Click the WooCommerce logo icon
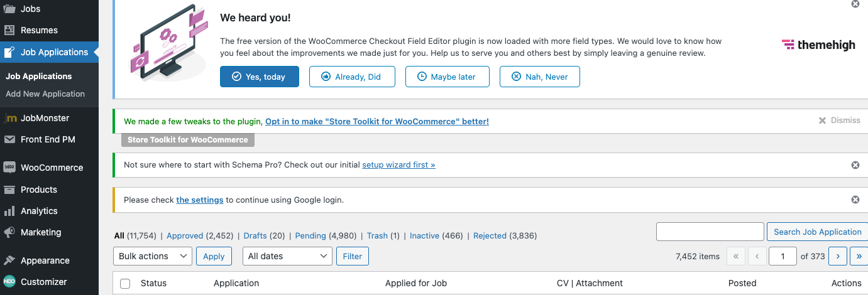Viewport: 868px width, 295px height. tap(9, 168)
